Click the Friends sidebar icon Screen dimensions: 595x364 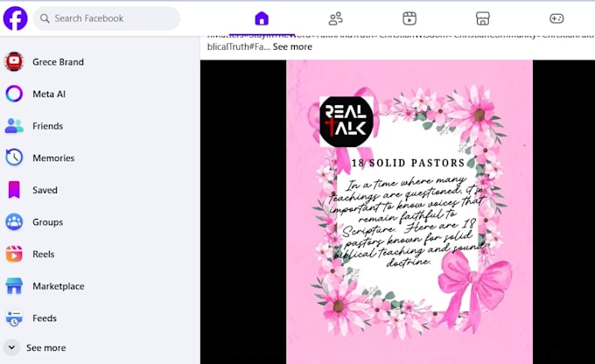click(x=14, y=126)
